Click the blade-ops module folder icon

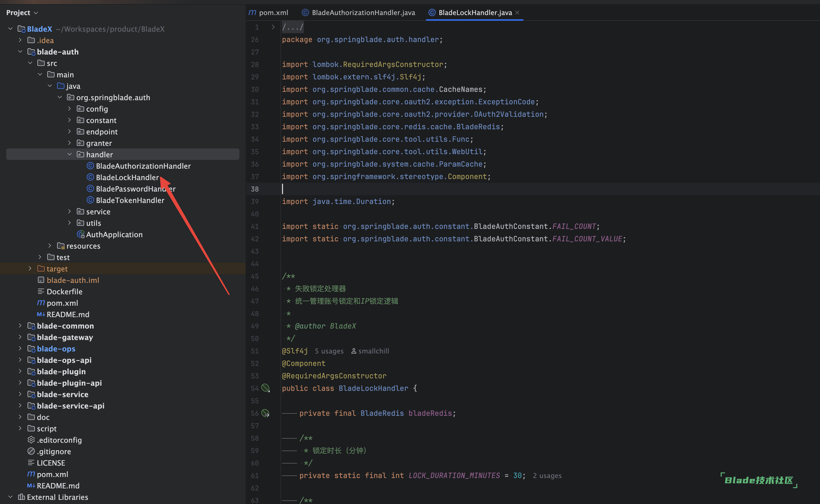coord(31,349)
